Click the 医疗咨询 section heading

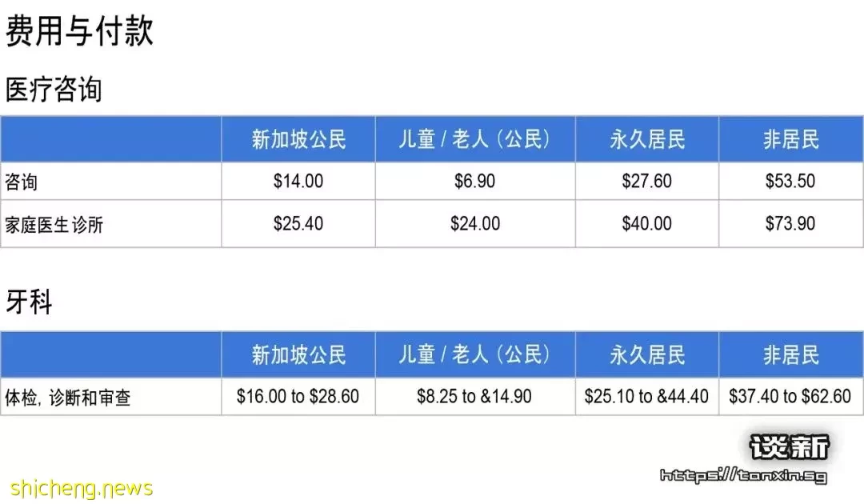[x=54, y=90]
